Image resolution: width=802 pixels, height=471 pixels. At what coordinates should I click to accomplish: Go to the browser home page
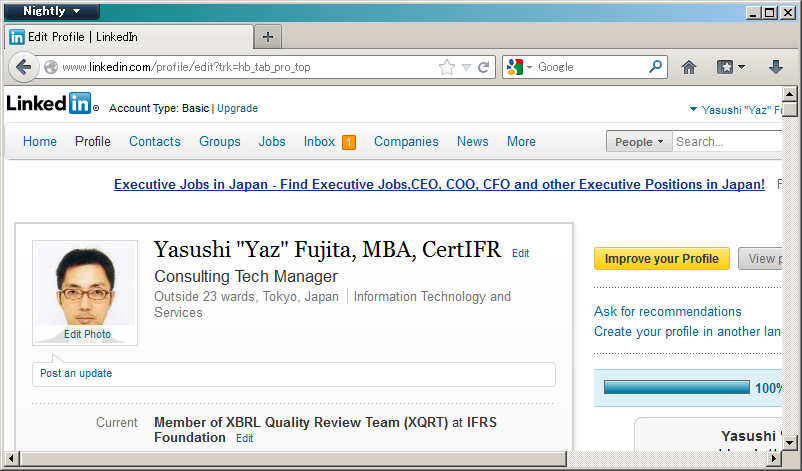coord(689,67)
